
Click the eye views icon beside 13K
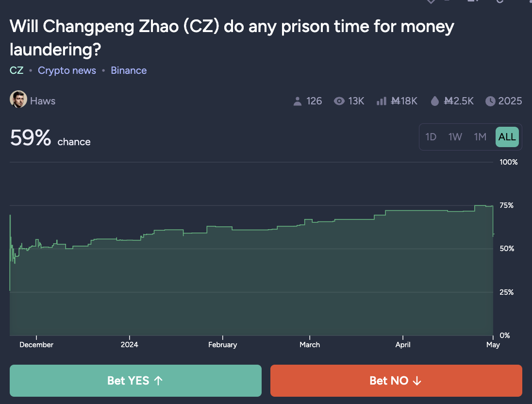coord(339,101)
